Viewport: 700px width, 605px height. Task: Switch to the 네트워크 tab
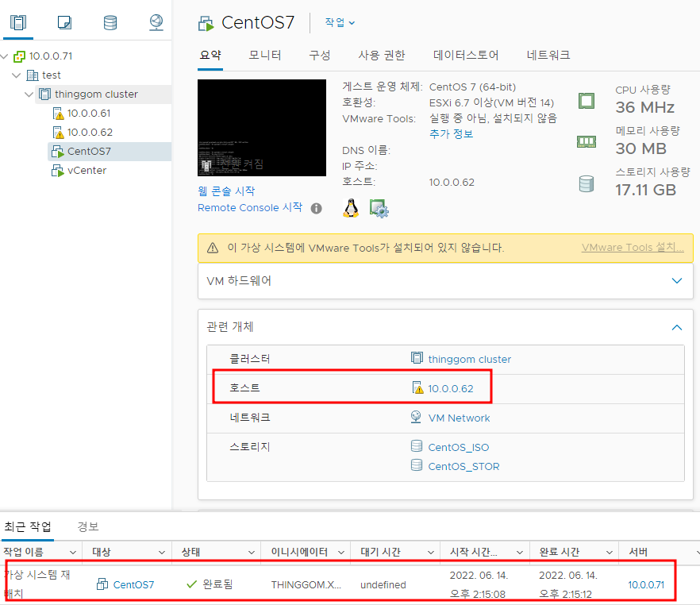(x=548, y=55)
